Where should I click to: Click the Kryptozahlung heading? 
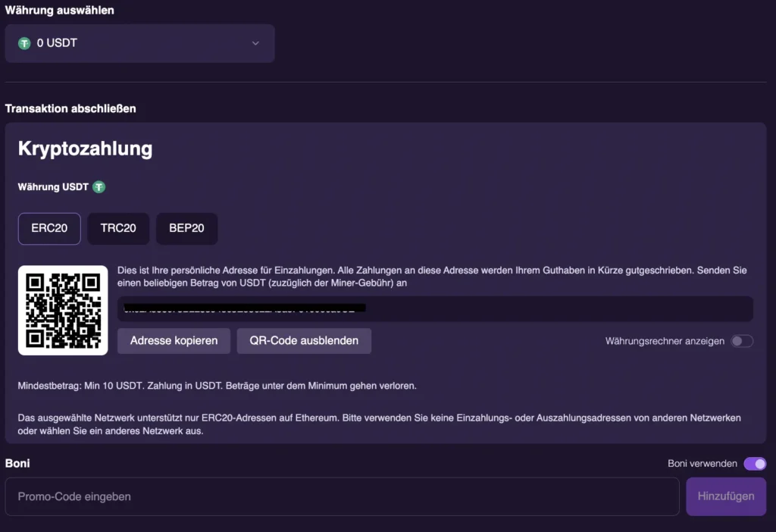(x=85, y=149)
